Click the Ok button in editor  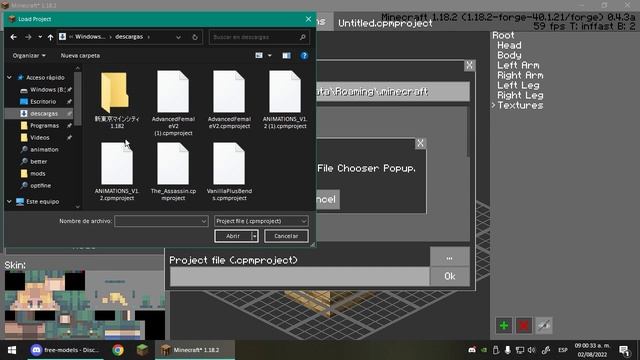tap(449, 276)
